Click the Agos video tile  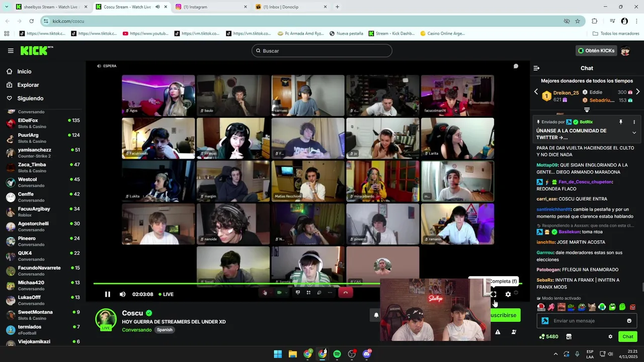tap(158, 96)
